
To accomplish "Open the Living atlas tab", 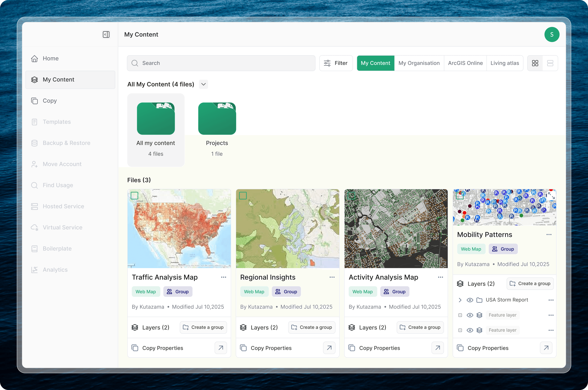I will click(x=505, y=63).
